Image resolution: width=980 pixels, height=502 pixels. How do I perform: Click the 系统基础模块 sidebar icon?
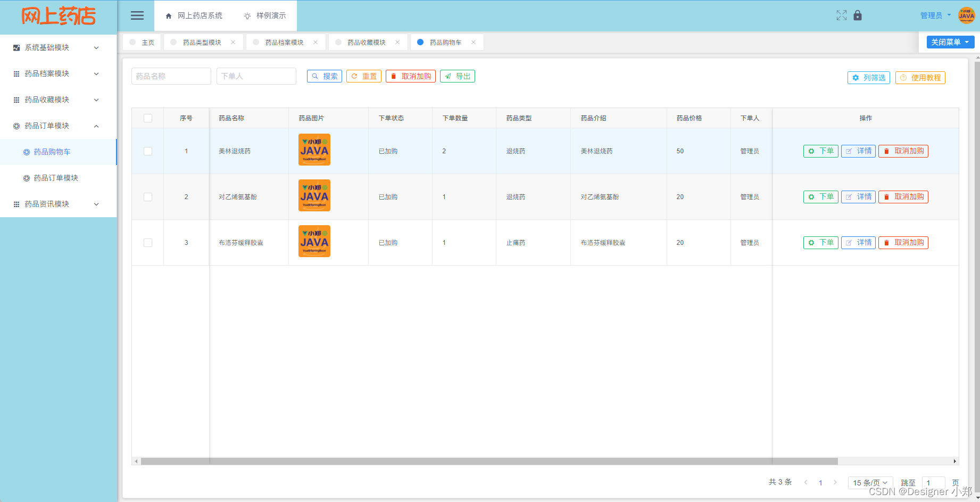(16, 48)
